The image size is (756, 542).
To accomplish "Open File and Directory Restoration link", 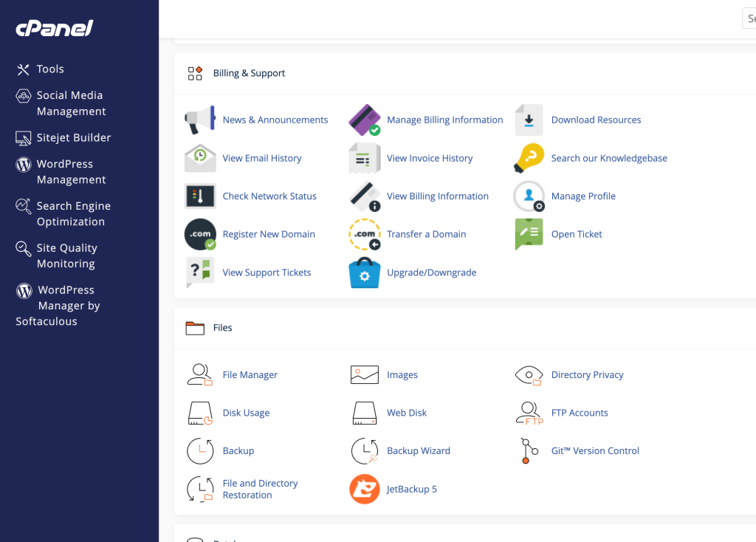I will pyautogui.click(x=260, y=489).
